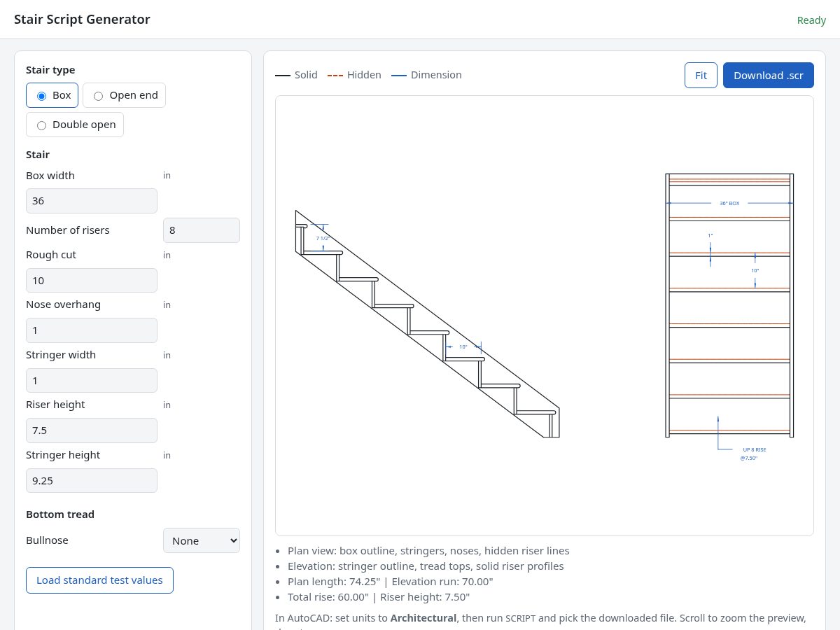Focus the Stringer height input
The height and width of the screenshot is (630, 840).
tap(92, 480)
